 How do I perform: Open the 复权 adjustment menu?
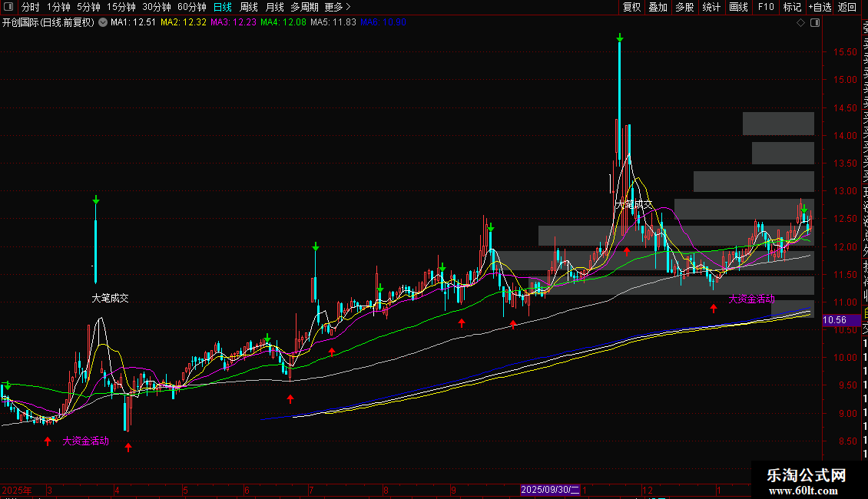click(x=631, y=7)
